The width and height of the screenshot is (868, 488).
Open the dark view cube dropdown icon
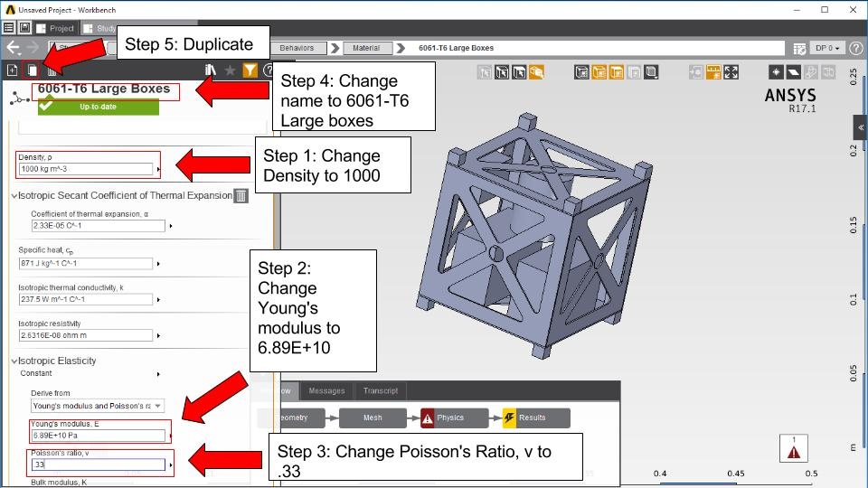[x=652, y=72]
